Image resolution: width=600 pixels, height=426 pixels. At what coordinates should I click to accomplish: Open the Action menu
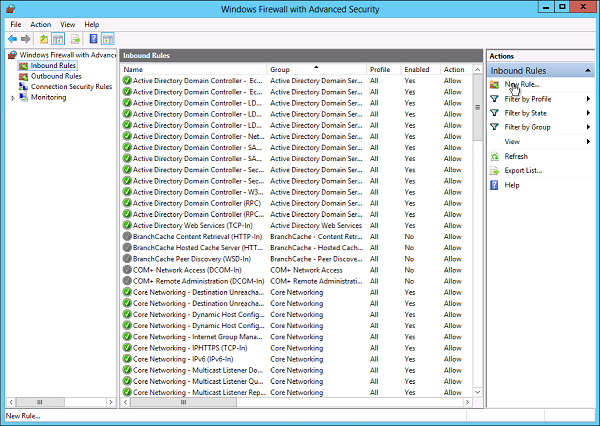(x=41, y=24)
